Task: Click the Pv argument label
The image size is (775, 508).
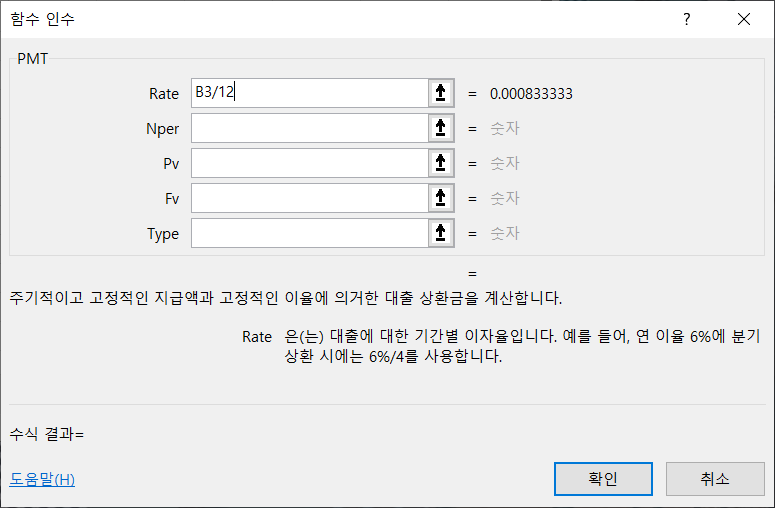Action: [x=171, y=164]
